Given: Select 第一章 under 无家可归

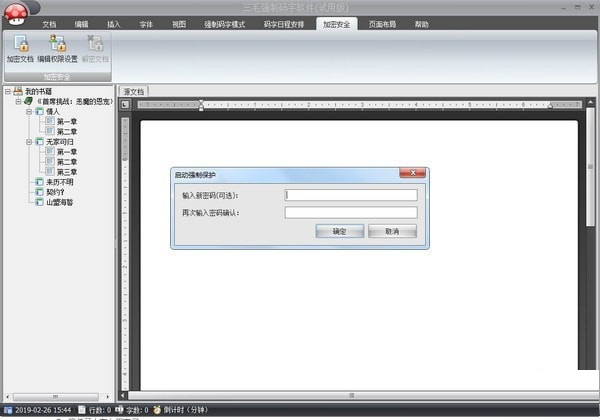Looking at the screenshot, I should [x=67, y=152].
